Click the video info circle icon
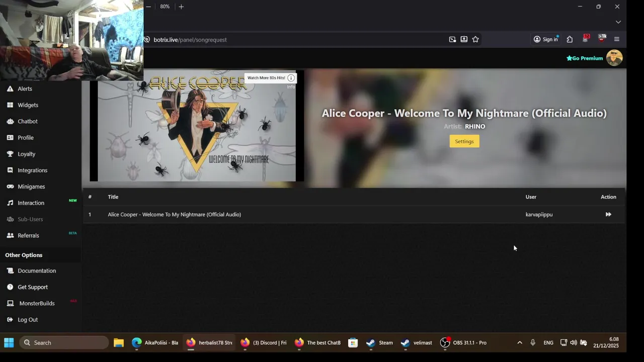The image size is (644, 362). coord(291,78)
